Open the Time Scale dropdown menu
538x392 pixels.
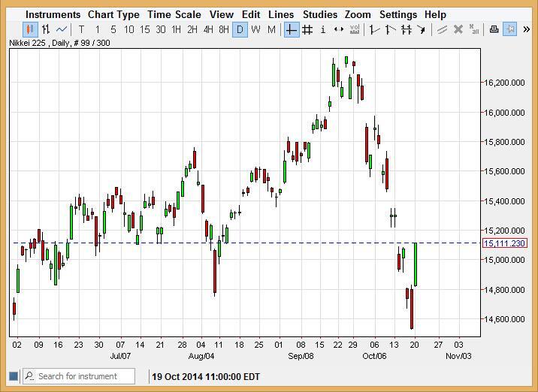(x=174, y=14)
